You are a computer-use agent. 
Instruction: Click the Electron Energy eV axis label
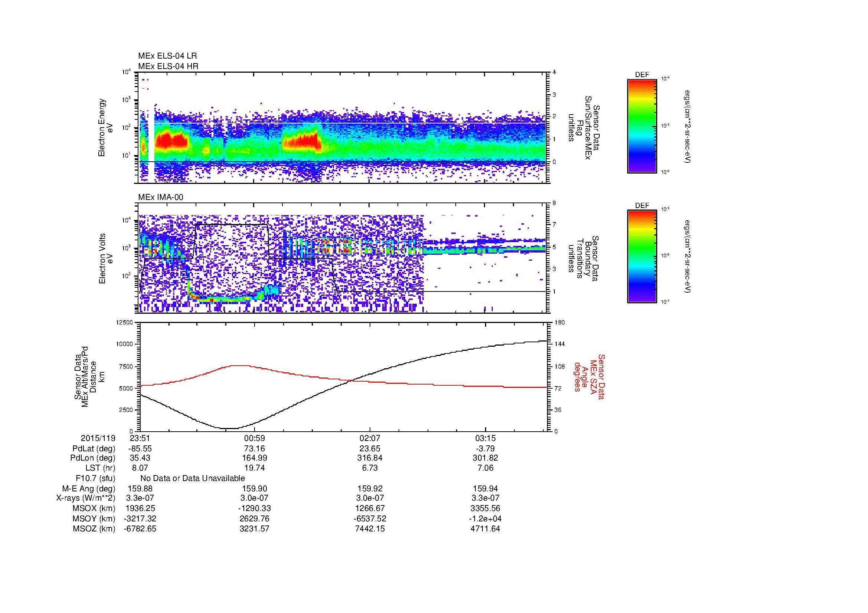click(105, 128)
